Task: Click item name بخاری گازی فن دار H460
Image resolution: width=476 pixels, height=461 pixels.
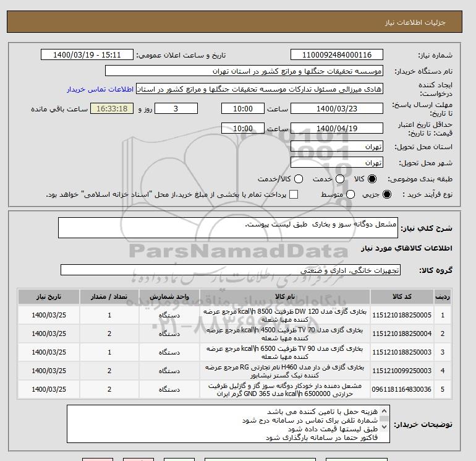Action: pyautogui.click(x=285, y=371)
